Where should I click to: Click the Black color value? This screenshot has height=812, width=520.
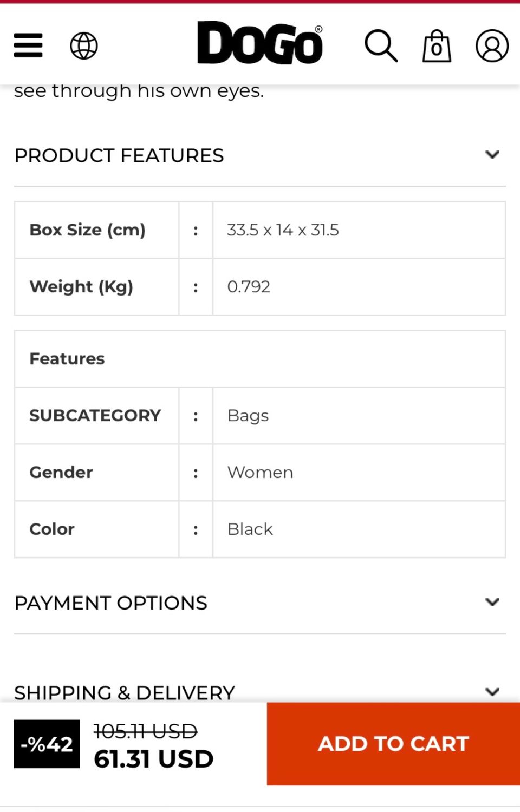pos(250,529)
